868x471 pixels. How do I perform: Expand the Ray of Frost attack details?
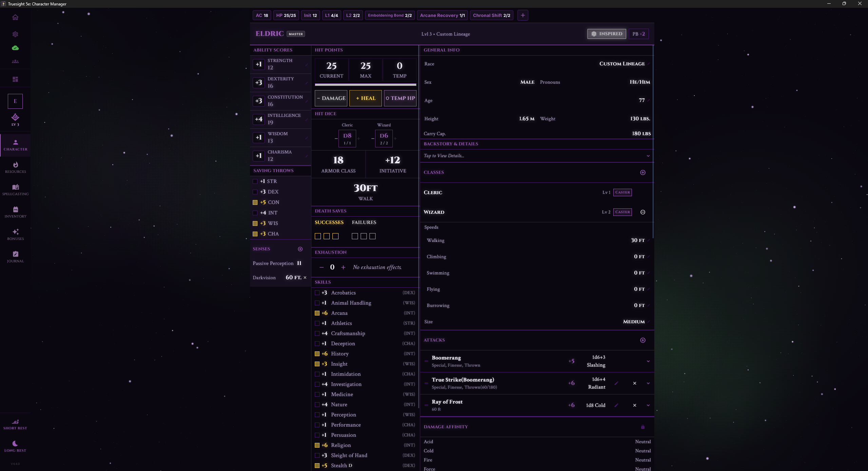648,405
